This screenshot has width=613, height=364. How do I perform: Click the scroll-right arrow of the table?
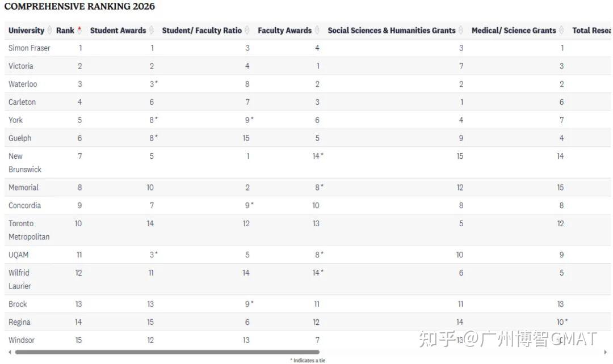(606, 352)
